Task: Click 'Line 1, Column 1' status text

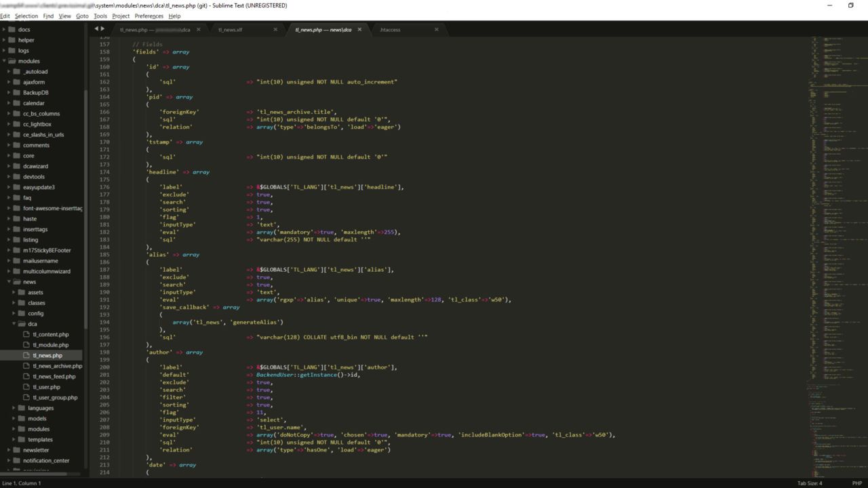Action: tap(22, 483)
